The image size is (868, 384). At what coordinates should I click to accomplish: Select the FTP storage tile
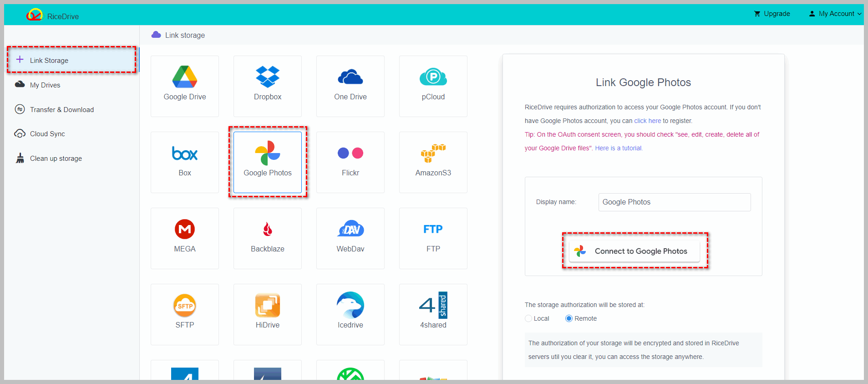pos(433,238)
